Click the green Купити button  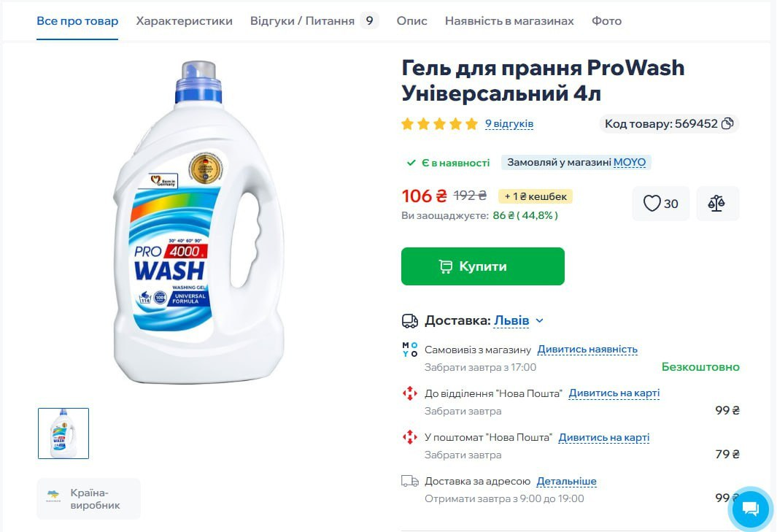coord(483,266)
